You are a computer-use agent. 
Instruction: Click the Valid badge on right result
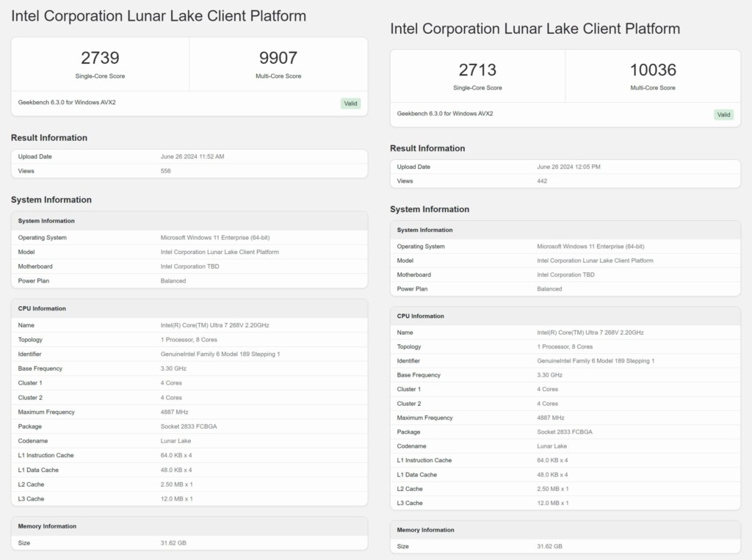[x=723, y=114]
